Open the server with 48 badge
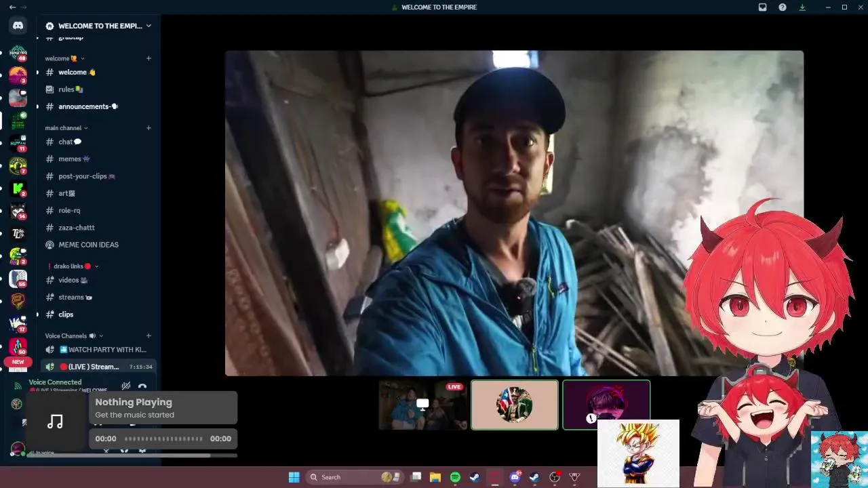Viewport: 868px width, 488px height. [18, 54]
